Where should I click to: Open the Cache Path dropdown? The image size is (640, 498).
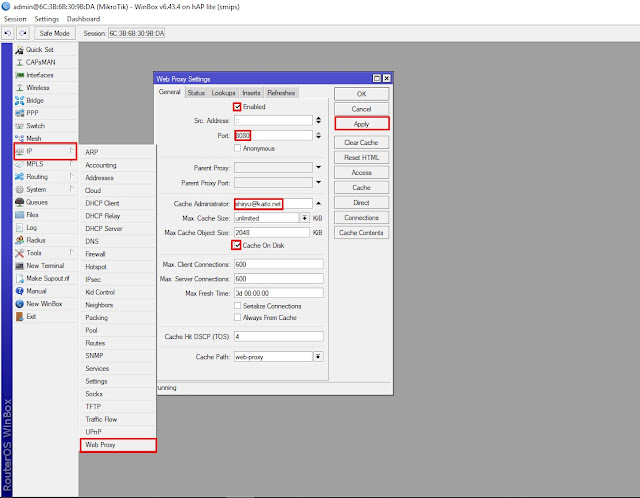(318, 357)
